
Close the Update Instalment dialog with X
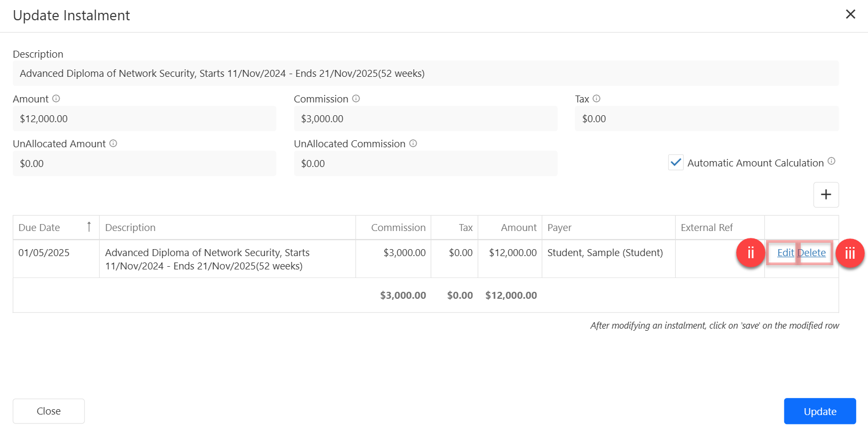tap(850, 14)
